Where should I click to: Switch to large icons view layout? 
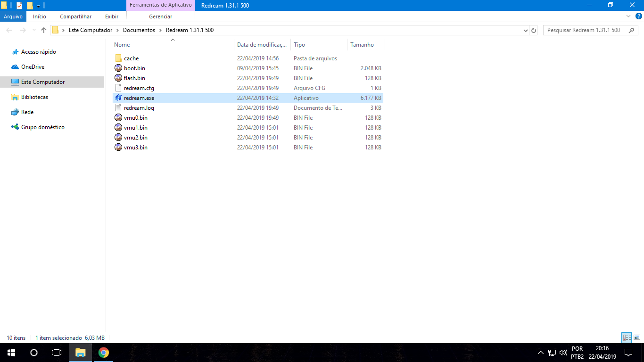637,337
